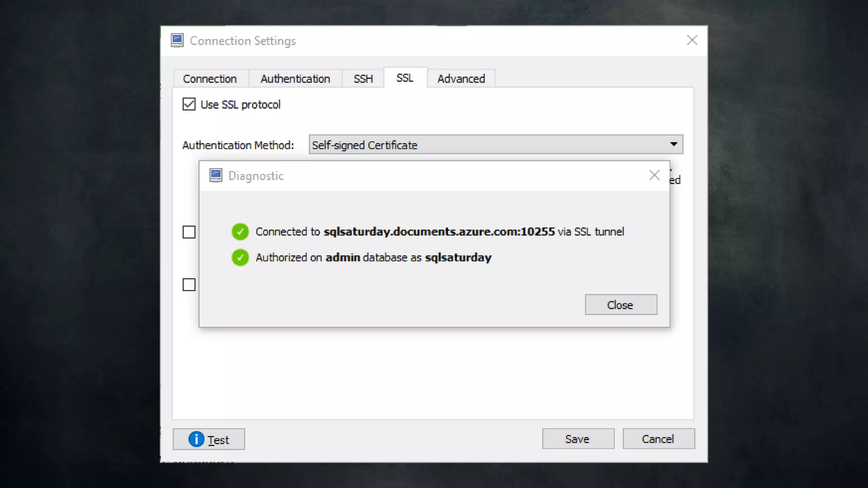Close the Diagnostic dialog with its X
Viewport: 868px width, 488px height.
(x=654, y=175)
